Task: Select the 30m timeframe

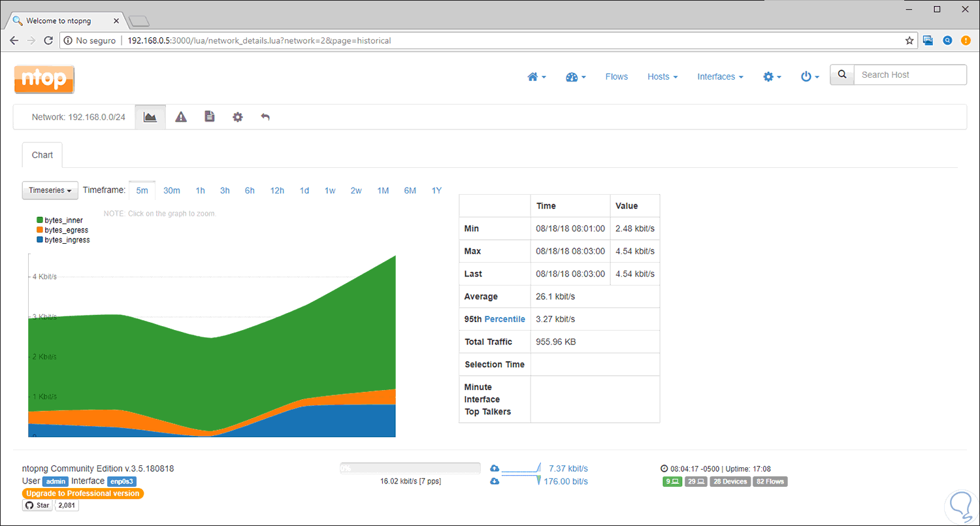Action: click(x=172, y=190)
